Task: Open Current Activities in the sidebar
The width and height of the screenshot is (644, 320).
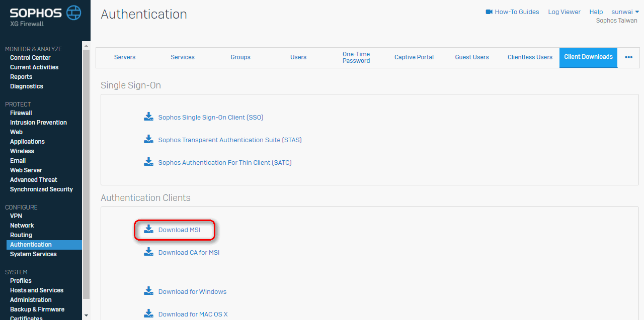Action: point(34,67)
